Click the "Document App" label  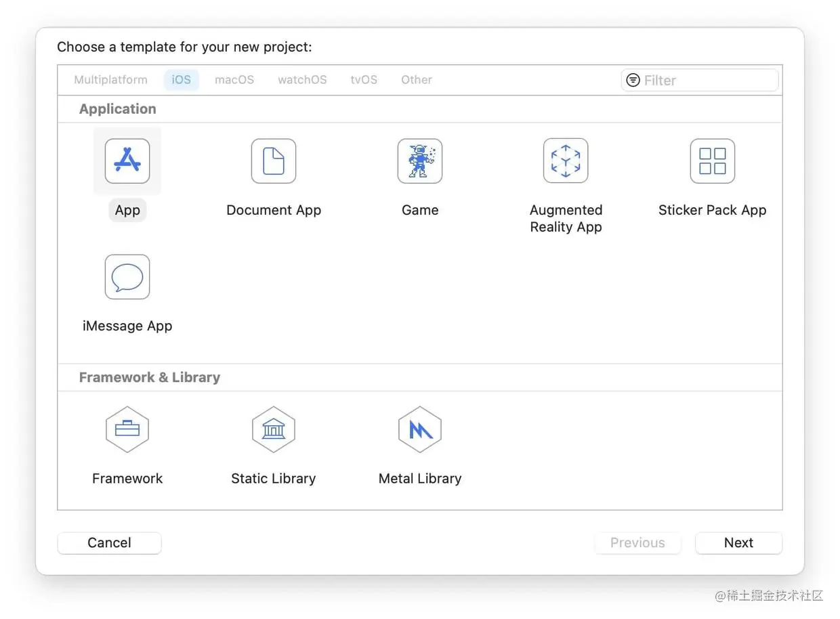point(274,210)
